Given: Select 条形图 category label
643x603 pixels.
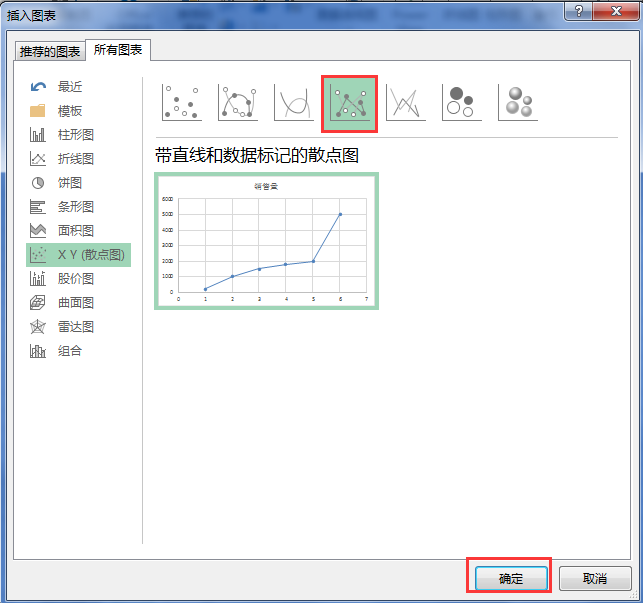Looking at the screenshot, I should click(76, 207).
